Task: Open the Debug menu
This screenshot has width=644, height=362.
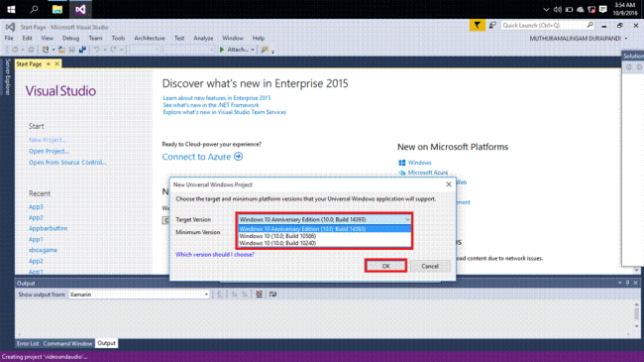Action: coord(70,38)
